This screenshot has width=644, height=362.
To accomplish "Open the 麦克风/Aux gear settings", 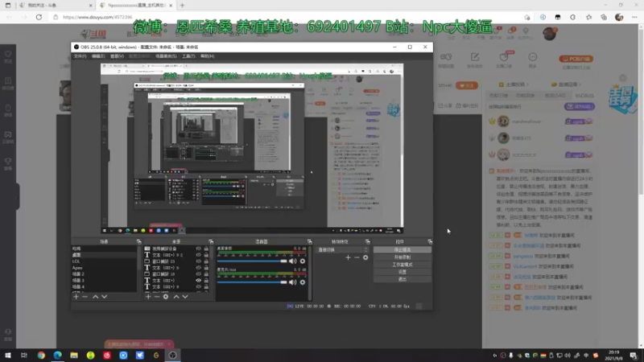I will [x=303, y=282].
